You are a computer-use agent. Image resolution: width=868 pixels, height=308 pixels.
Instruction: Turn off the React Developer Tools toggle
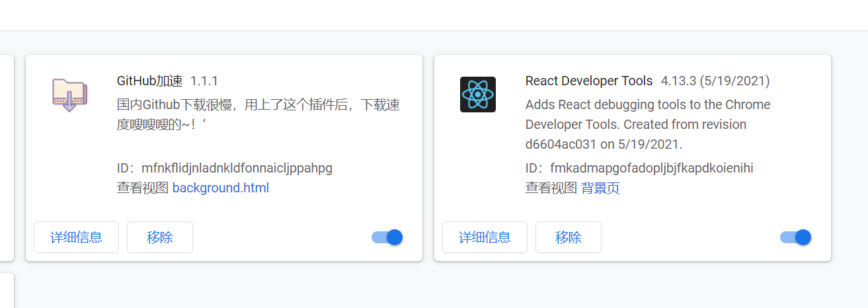[796, 237]
